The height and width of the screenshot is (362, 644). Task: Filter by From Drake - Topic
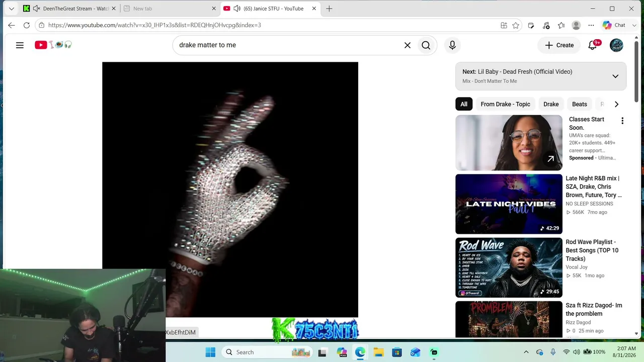tap(505, 104)
